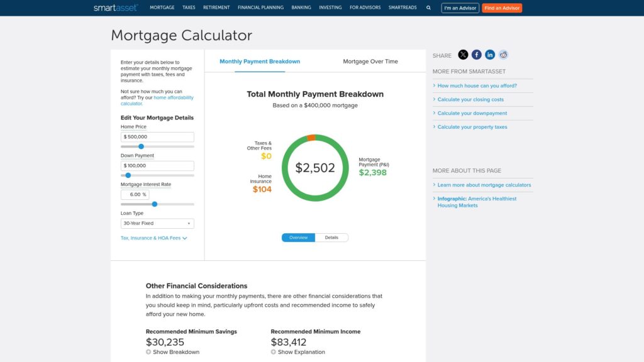Image resolution: width=644 pixels, height=362 pixels.
Task: Select Mortgage Over Time tab
Action: (x=370, y=62)
